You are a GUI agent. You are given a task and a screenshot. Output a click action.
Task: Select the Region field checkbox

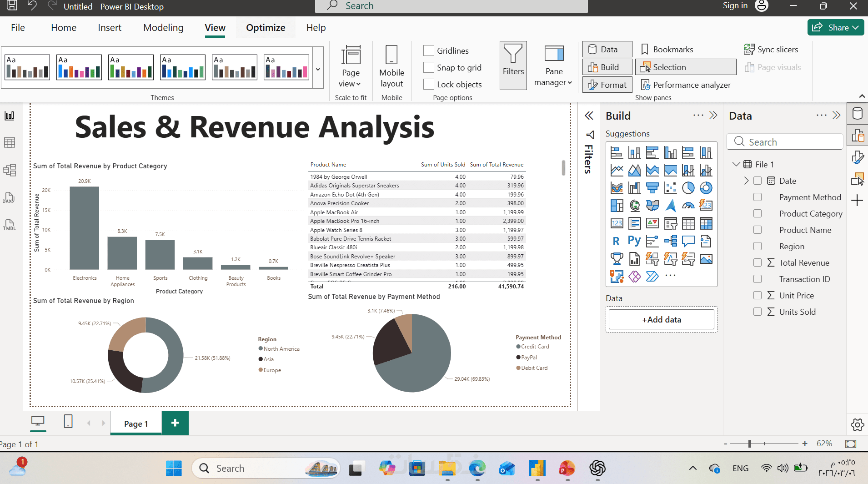[x=758, y=246]
